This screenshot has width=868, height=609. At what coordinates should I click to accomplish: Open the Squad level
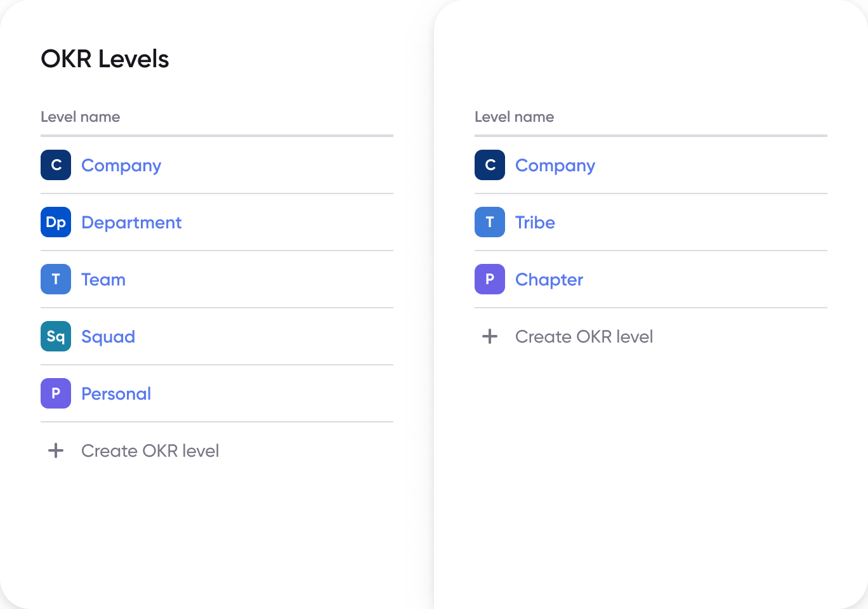click(x=108, y=336)
